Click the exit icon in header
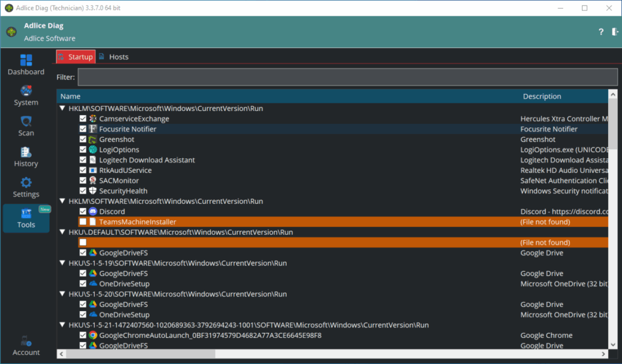 615,32
